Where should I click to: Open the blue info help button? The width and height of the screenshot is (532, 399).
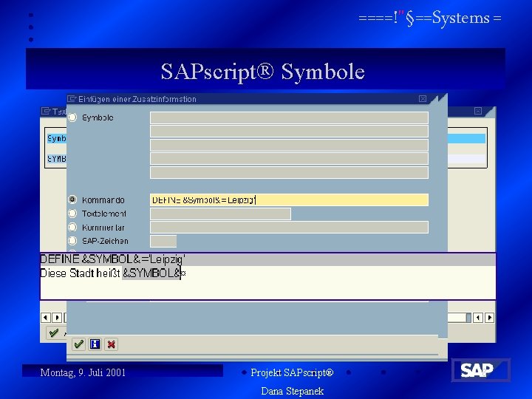(95, 344)
